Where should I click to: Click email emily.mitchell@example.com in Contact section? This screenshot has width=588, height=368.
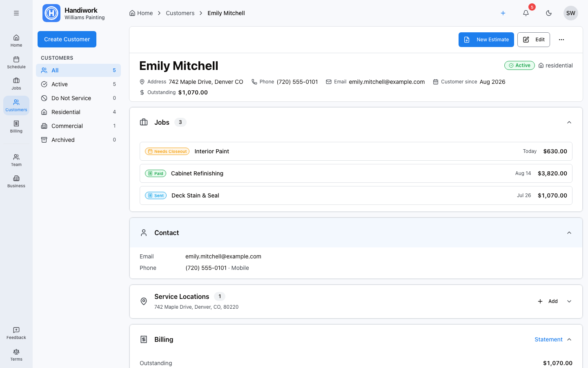point(223,256)
